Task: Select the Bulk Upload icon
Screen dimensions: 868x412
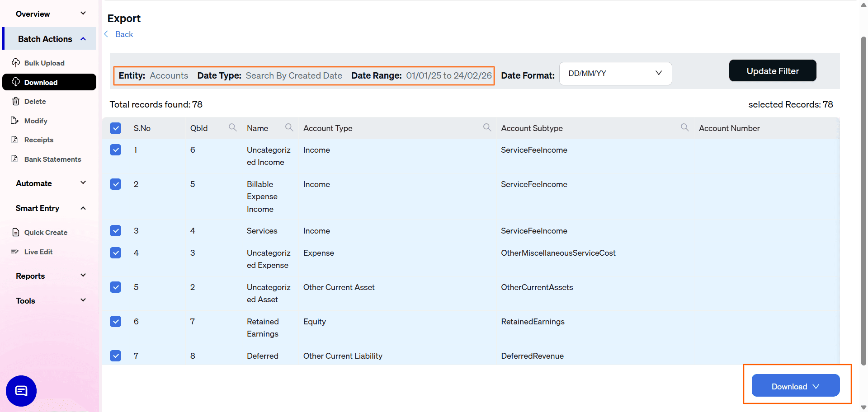Action: (15, 63)
